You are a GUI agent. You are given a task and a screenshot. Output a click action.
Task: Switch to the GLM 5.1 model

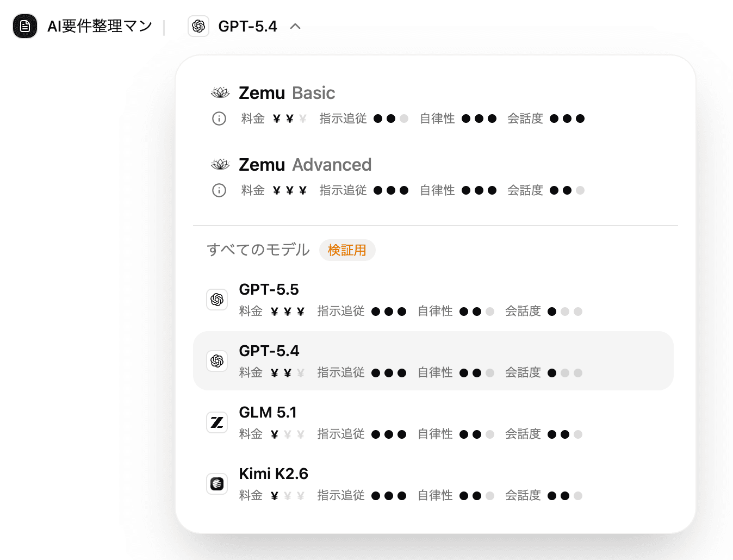point(268,413)
